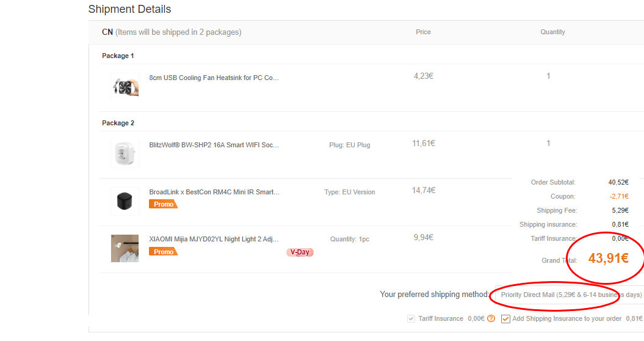Image resolution: width=644 pixels, height=341 pixels.
Task: Click the pink V-Day tag
Action: coord(300,252)
